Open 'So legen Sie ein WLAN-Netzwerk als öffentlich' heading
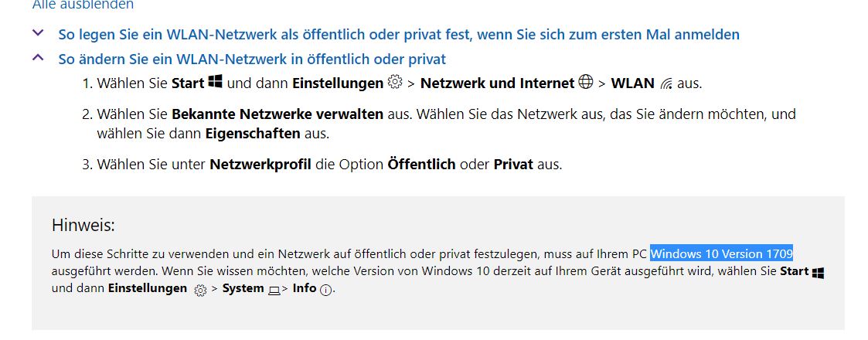Viewport: 868px width, 340px height. (399, 34)
